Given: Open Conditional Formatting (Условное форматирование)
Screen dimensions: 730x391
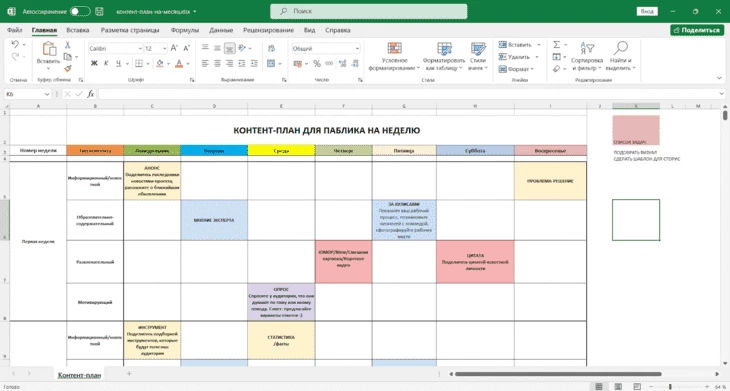Looking at the screenshot, I should (394, 57).
